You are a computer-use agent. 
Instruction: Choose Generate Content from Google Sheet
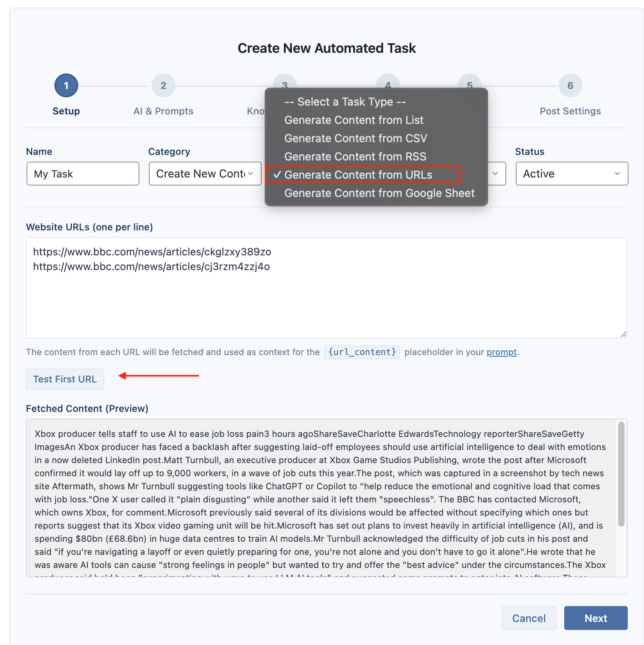click(376, 193)
